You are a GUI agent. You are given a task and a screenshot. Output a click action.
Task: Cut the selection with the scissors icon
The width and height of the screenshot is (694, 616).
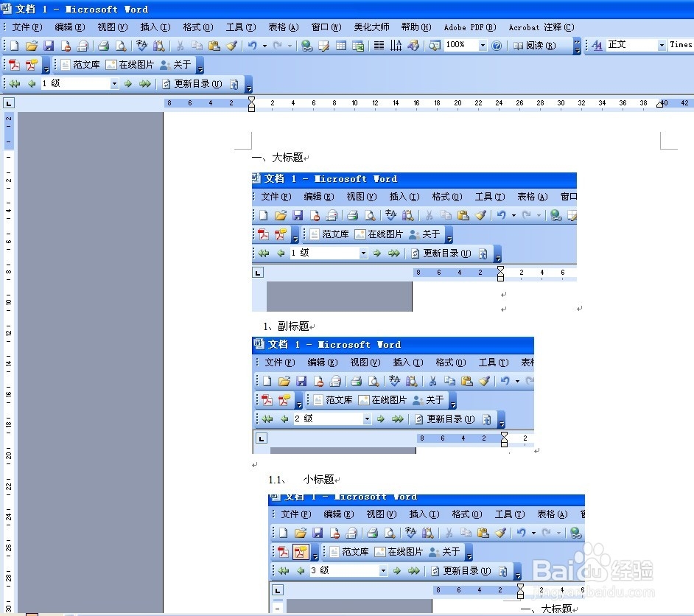pyautogui.click(x=180, y=46)
